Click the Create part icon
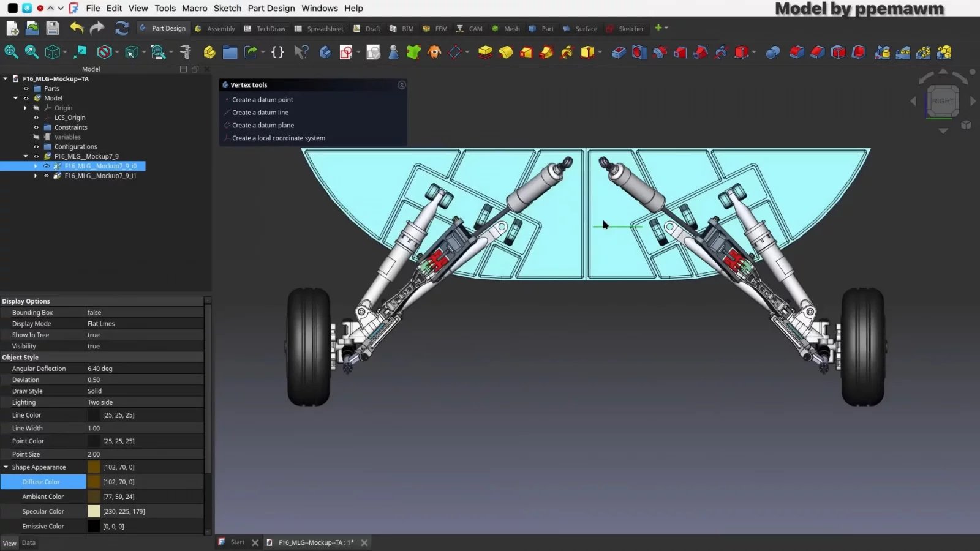 [209, 52]
